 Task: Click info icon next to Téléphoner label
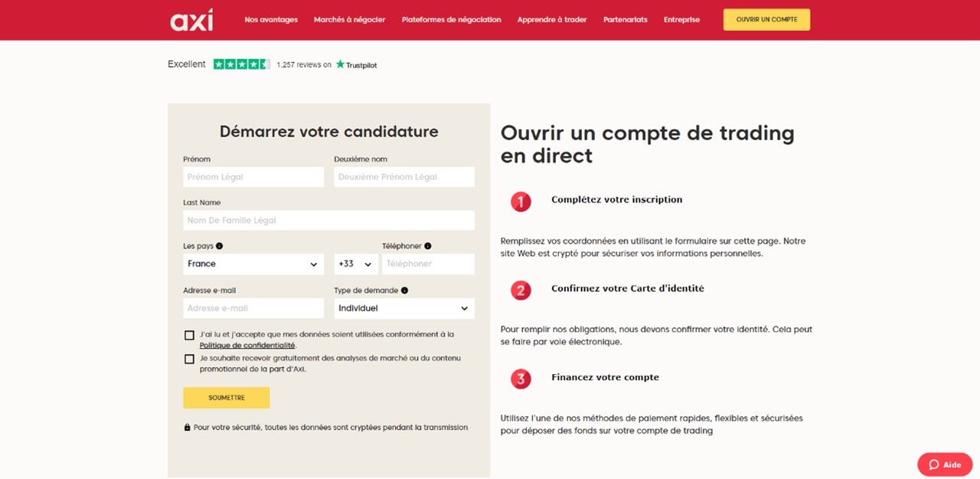click(427, 246)
